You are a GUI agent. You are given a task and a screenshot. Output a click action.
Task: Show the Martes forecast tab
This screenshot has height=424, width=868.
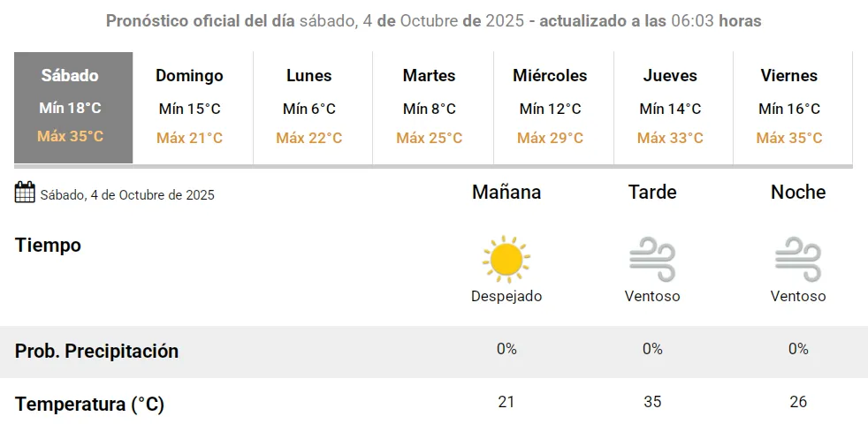coord(430,107)
